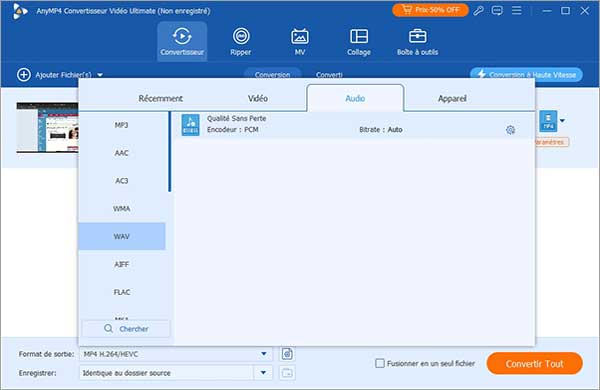Click the MP4 output format icon
The width and height of the screenshot is (600, 390).
pos(548,121)
